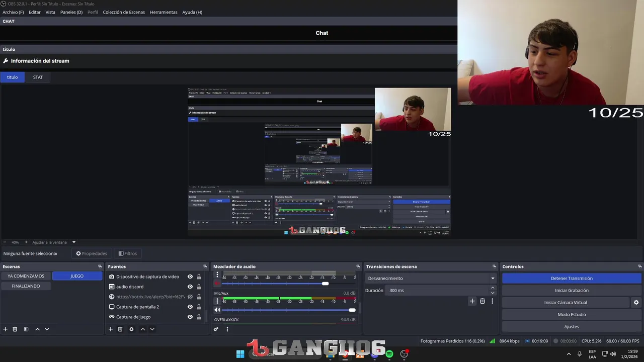This screenshot has width=644, height=362.
Task: Undock the Controles panel
Action: click(x=639, y=266)
